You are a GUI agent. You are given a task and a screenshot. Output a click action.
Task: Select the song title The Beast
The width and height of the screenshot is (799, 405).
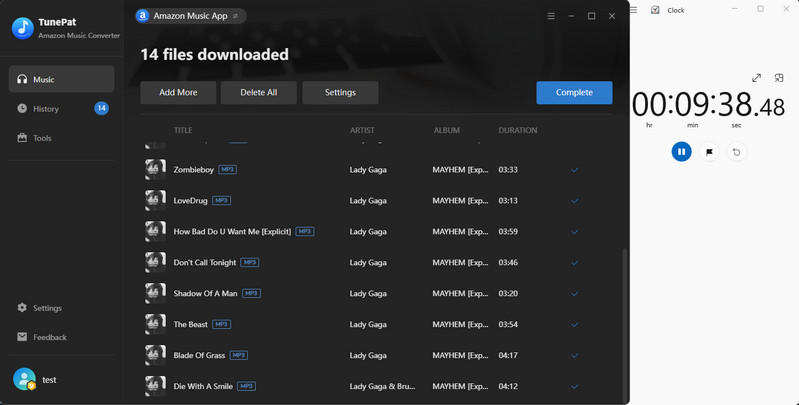[x=191, y=324]
